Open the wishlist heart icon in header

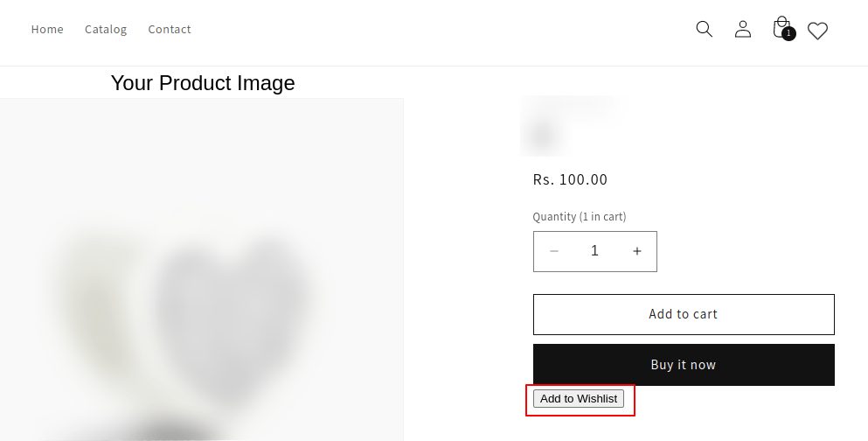817,31
